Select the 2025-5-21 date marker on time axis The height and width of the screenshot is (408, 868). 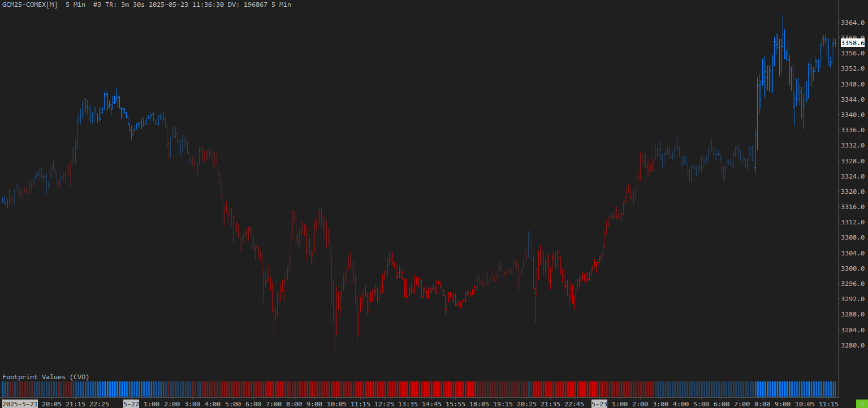tap(20, 404)
